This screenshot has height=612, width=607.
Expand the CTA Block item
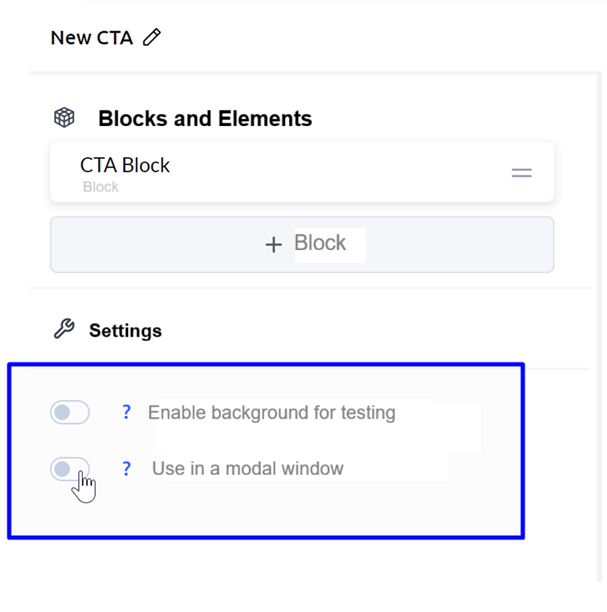click(300, 172)
